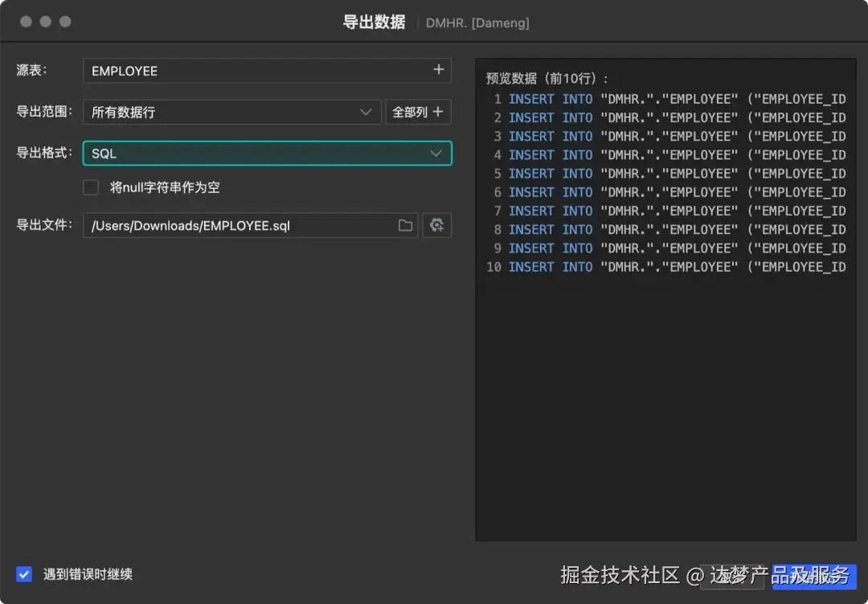Select preview line 4 INSERT statement
Image resolution: width=868 pixels, height=604 pixels.
[677, 155]
